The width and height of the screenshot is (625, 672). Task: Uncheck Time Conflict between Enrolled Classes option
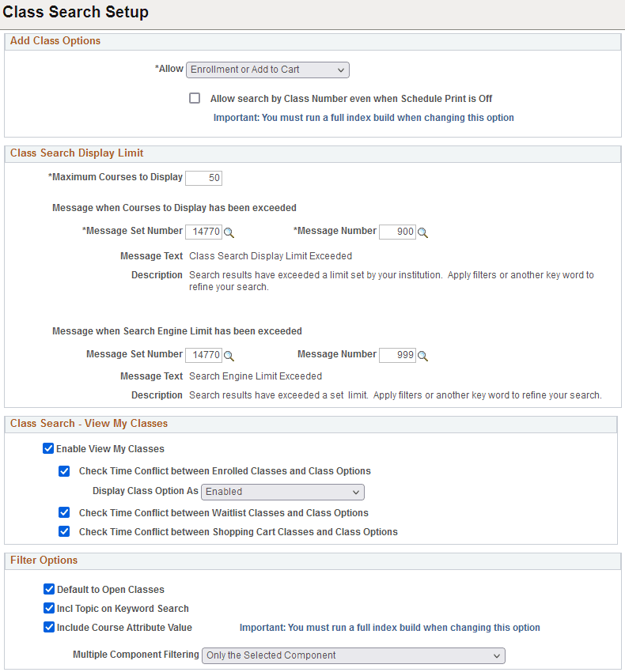(x=64, y=470)
